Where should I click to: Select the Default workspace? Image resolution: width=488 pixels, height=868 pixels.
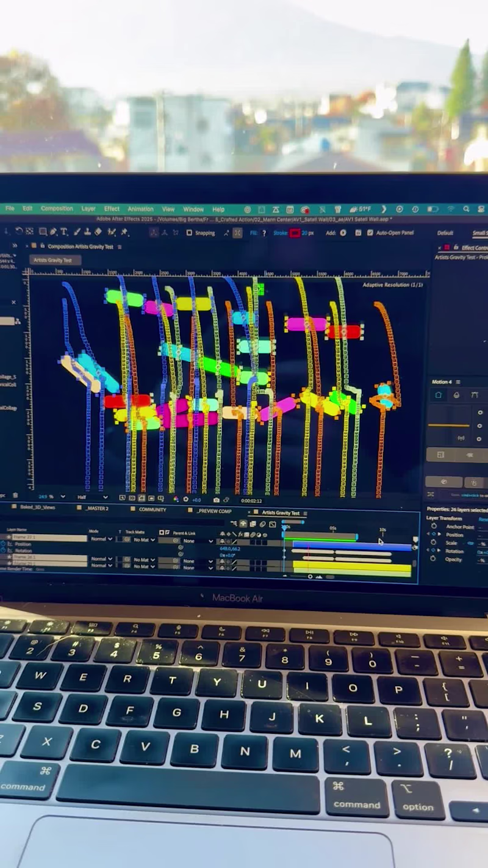445,233
